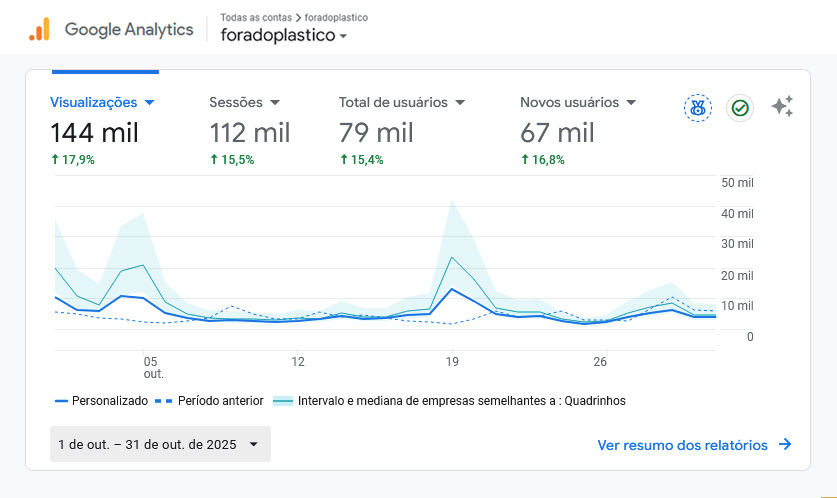
Task: Click the green checkmark data quality icon
Action: pos(740,108)
